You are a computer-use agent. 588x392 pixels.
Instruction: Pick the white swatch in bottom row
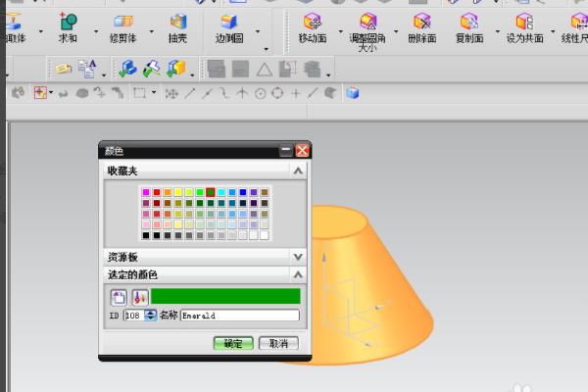[x=265, y=235]
